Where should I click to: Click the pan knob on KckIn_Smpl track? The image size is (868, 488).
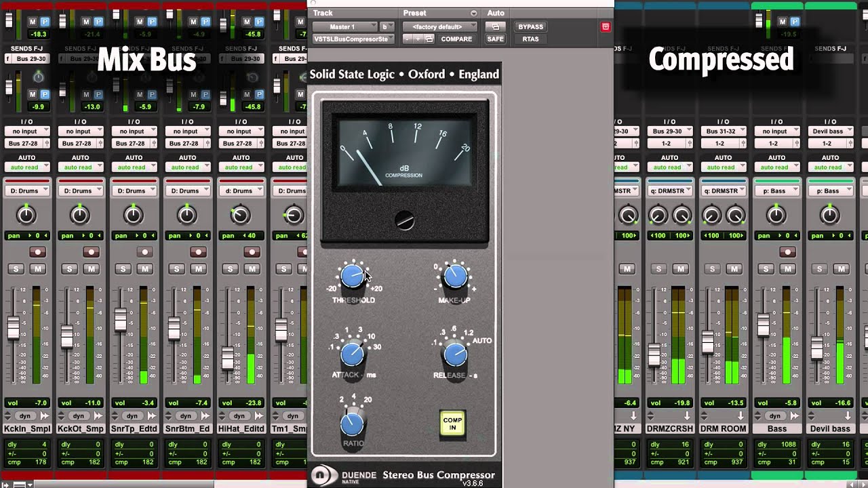26,216
